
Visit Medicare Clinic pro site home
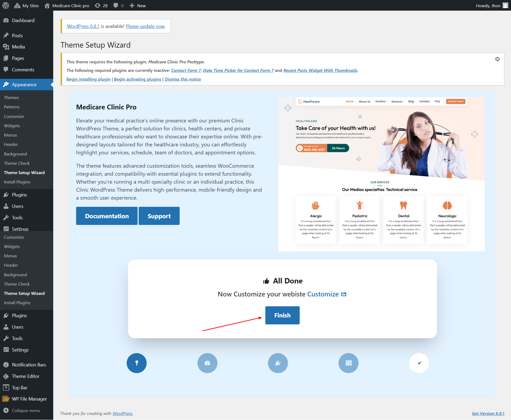[67, 6]
